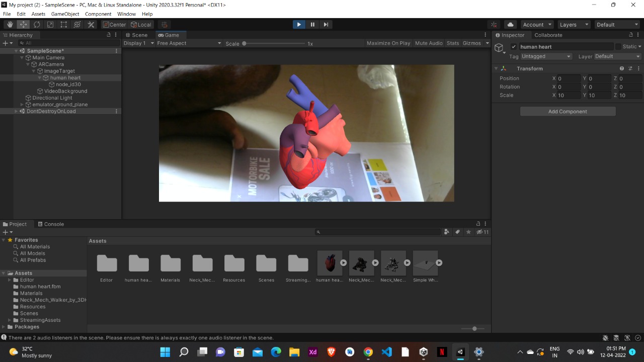Toggle Center pivot mode button
This screenshot has width=644, height=362.
pos(115,25)
